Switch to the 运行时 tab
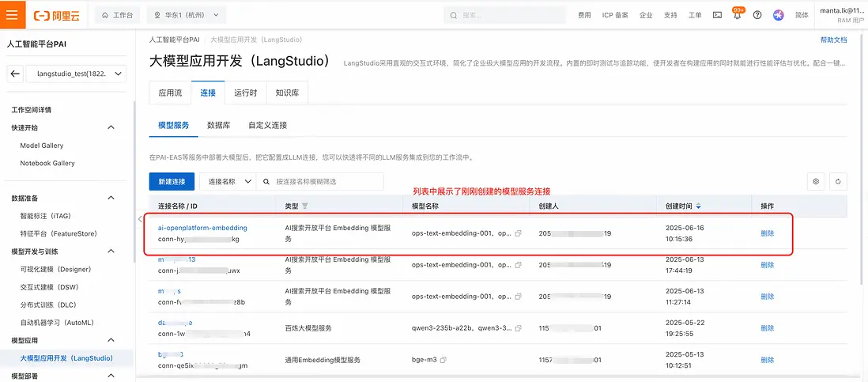868x382 pixels. pyautogui.click(x=245, y=93)
